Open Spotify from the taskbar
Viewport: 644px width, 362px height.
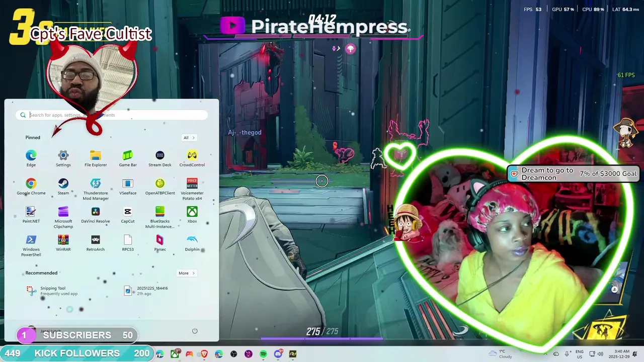point(263,354)
